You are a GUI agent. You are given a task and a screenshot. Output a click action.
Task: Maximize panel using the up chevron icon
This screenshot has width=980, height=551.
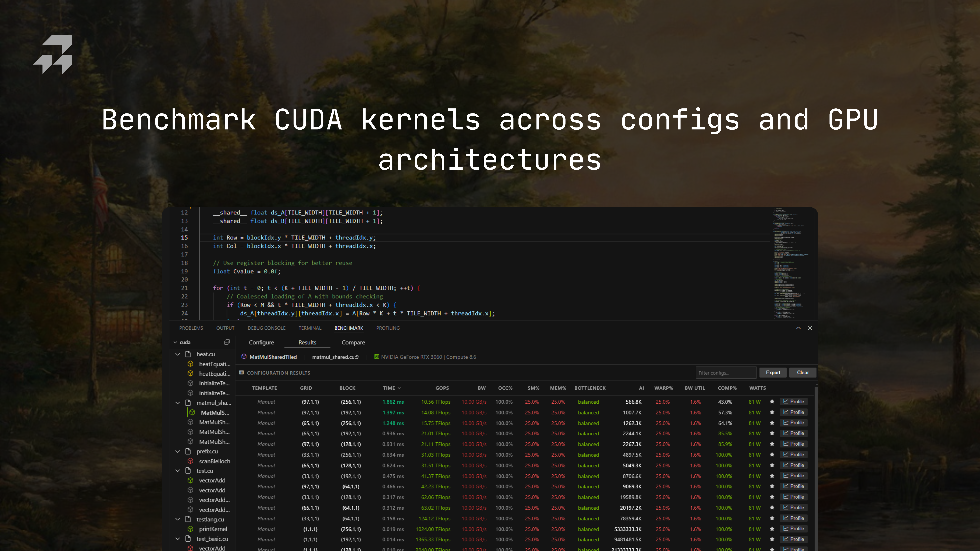(798, 328)
